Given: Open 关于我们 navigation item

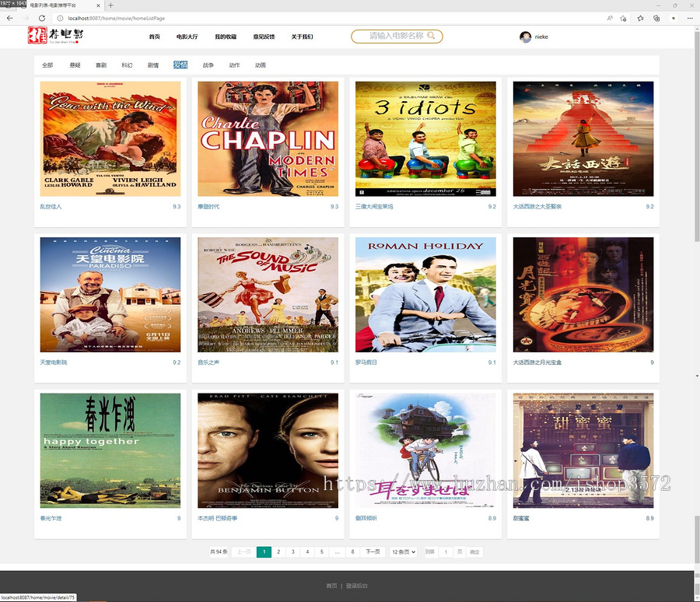Looking at the screenshot, I should tap(303, 37).
